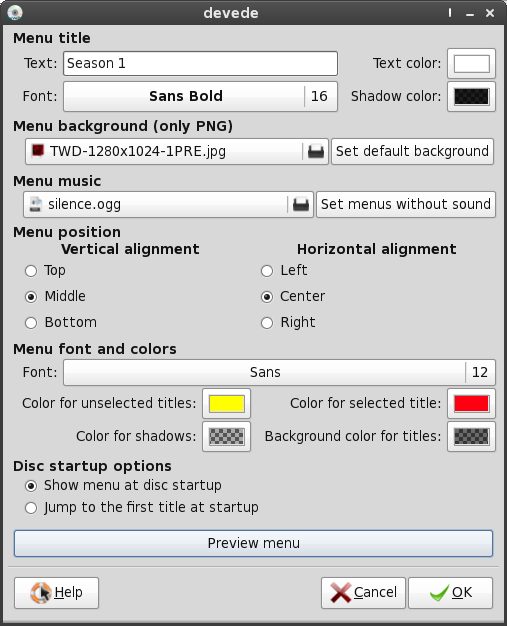Click the Preview menu button

(x=254, y=543)
